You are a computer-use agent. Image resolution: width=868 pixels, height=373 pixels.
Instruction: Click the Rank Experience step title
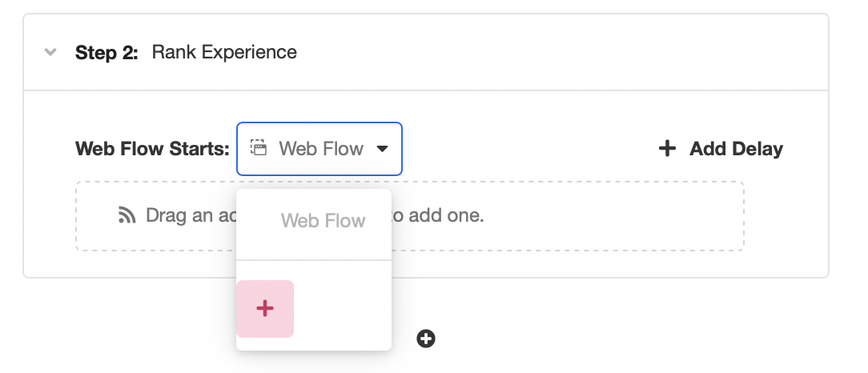[x=224, y=53]
